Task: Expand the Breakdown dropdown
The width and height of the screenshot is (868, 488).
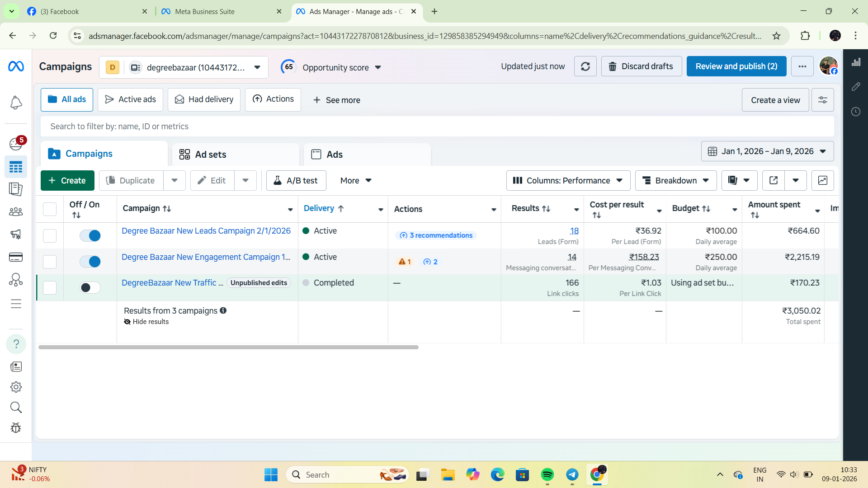Action: 675,180
